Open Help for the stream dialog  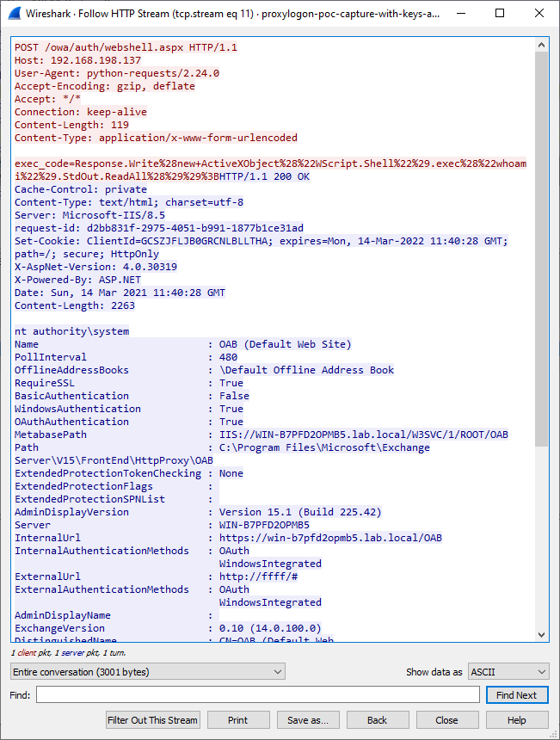(516, 720)
